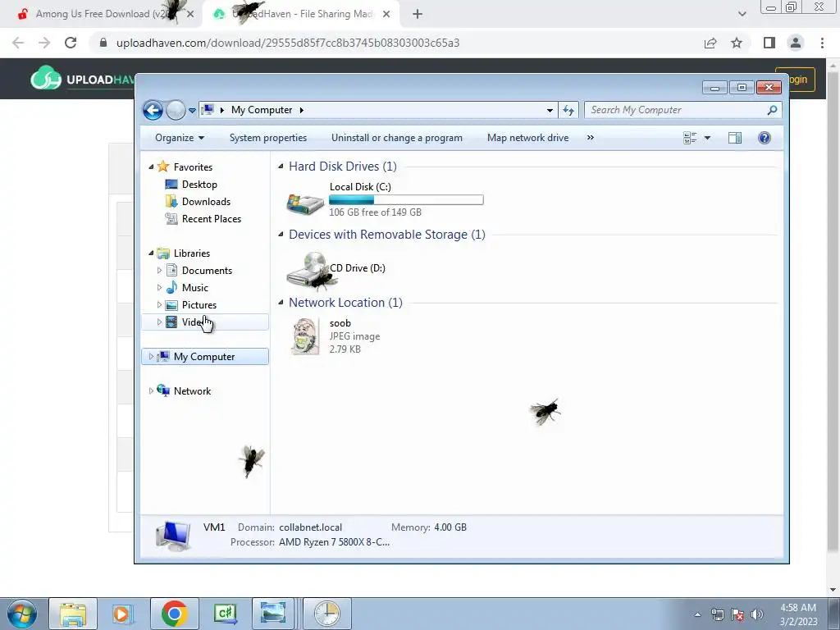Viewport: 840px width, 630px height.
Task: Focus the Search My Computer field
Action: click(x=683, y=110)
